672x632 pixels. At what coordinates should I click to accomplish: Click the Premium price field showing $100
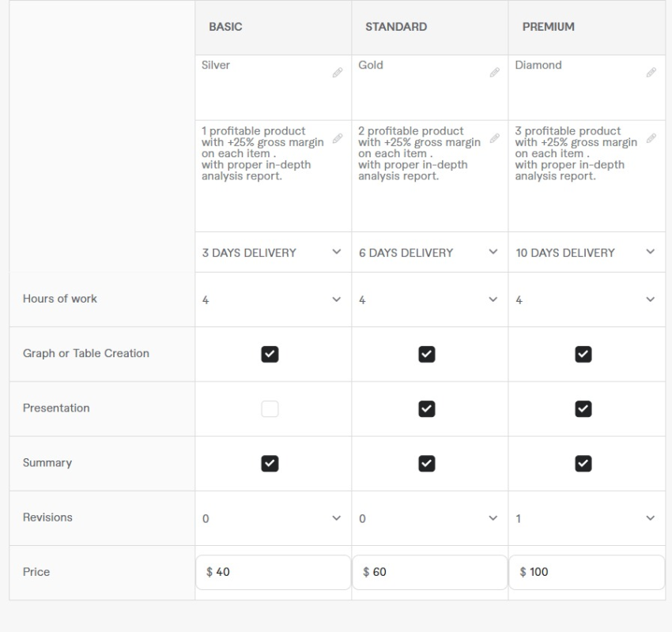[587, 572]
